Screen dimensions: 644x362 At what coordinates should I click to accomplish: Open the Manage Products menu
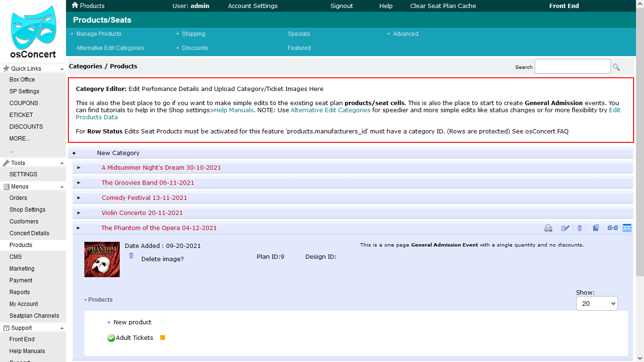pyautogui.click(x=99, y=34)
